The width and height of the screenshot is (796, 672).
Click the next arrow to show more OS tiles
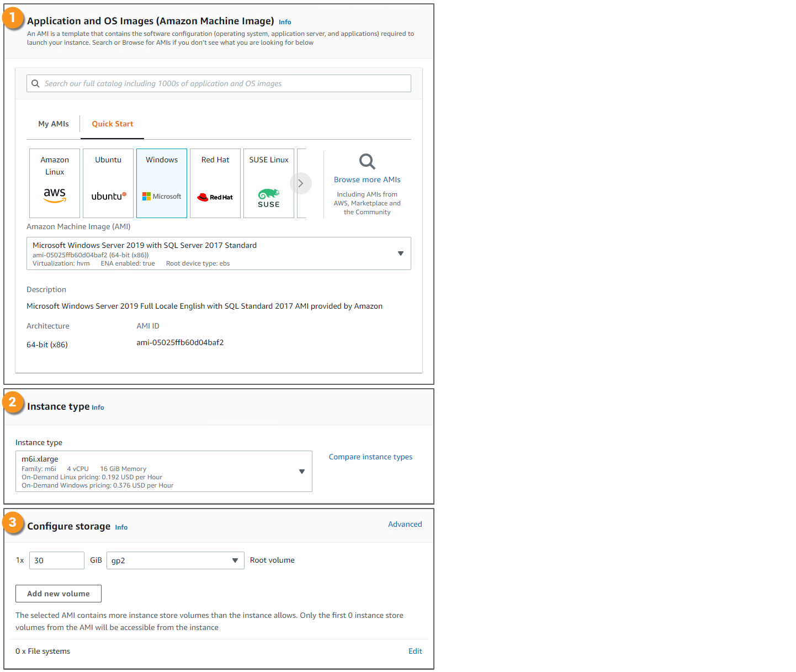point(301,183)
